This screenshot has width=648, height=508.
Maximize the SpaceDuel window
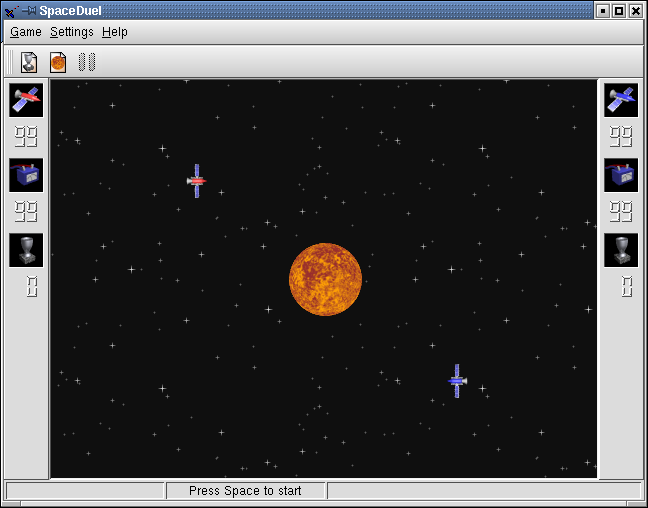pyautogui.click(x=619, y=11)
